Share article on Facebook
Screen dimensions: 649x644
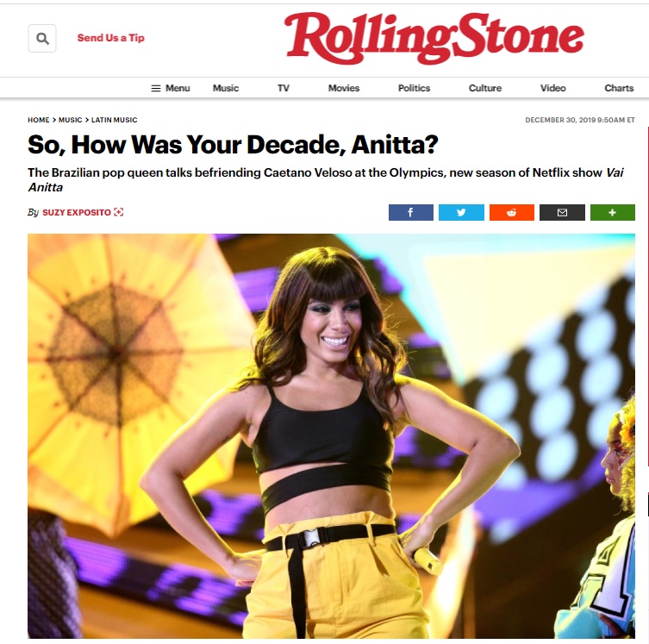click(410, 212)
